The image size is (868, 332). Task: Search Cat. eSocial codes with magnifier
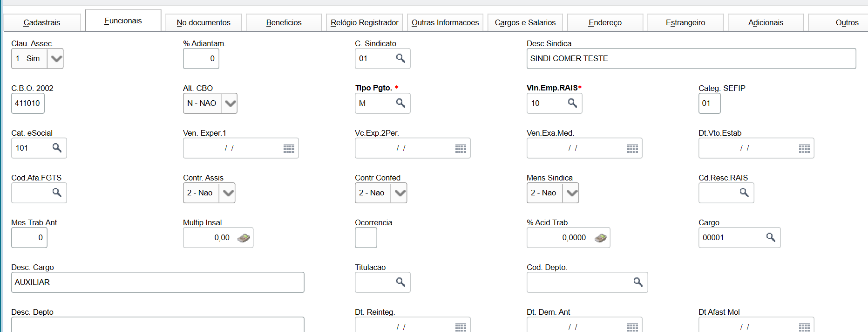pyautogui.click(x=57, y=148)
